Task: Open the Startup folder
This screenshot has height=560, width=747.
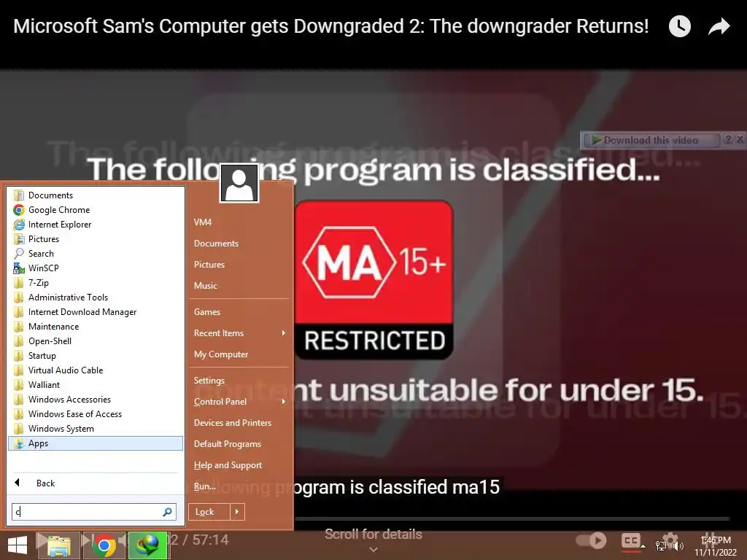Action: pyautogui.click(x=96, y=356)
